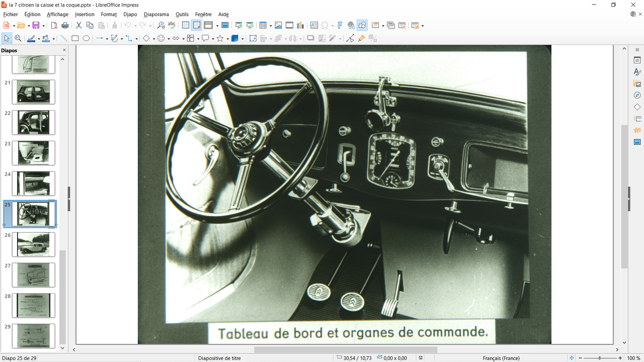Insert a chart

tap(300, 25)
